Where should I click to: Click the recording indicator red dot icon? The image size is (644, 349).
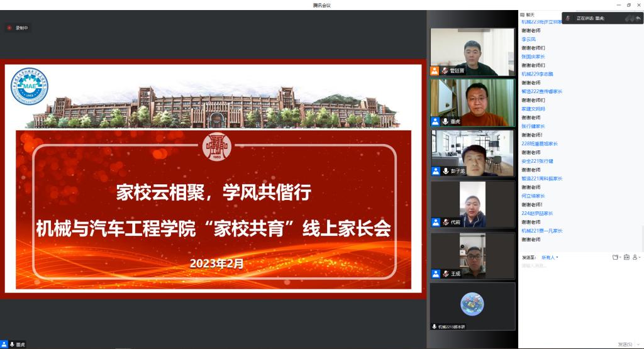coord(10,28)
